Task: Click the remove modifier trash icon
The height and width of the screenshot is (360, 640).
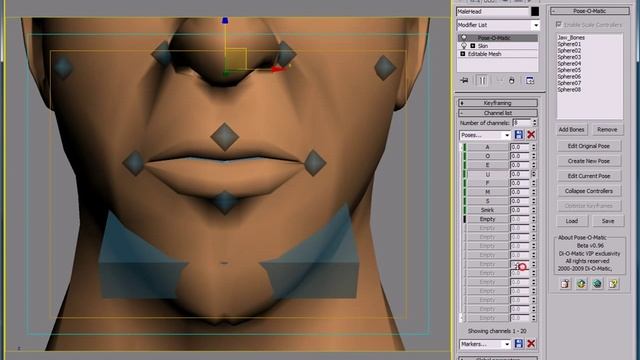Action: tap(512, 80)
